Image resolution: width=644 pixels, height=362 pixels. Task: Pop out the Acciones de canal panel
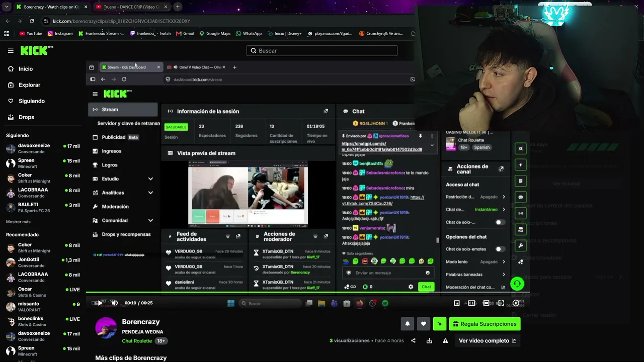tap(501, 169)
